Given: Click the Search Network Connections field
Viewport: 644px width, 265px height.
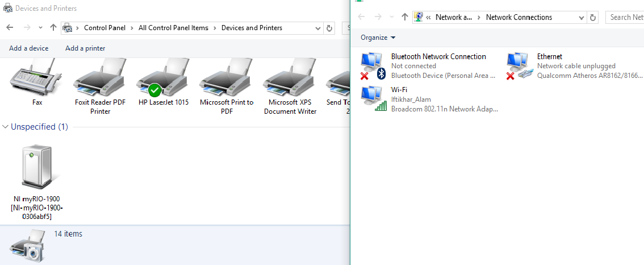Looking at the screenshot, I should [x=625, y=17].
